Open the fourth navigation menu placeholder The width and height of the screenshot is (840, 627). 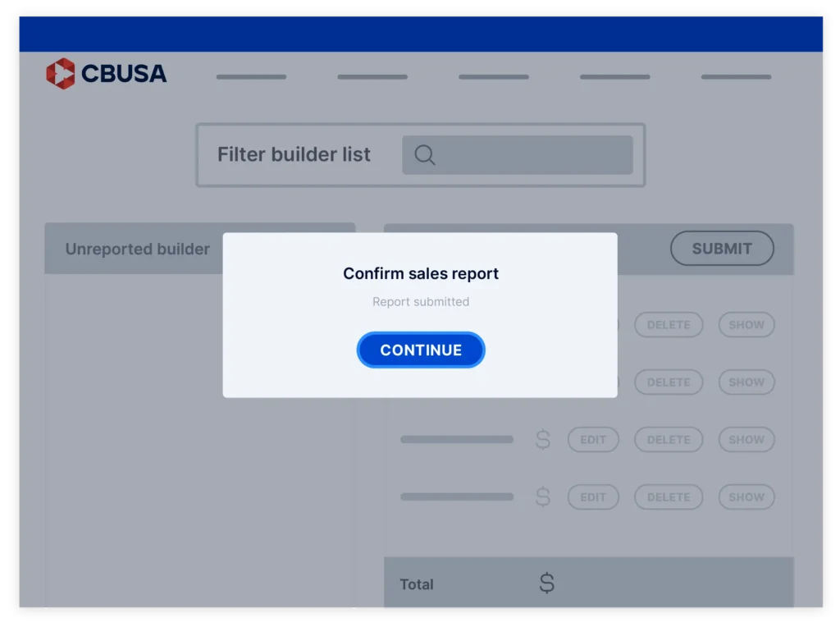(x=615, y=76)
